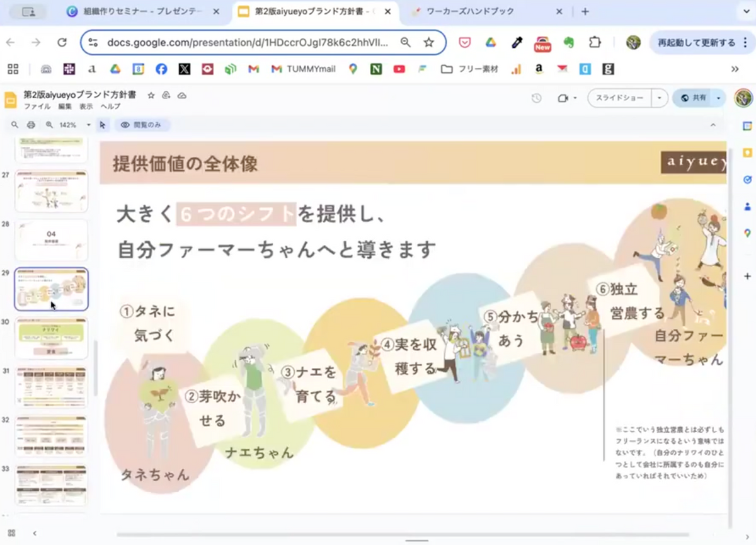Star the presentation next to its title
The image size is (756, 545).
pos(151,95)
